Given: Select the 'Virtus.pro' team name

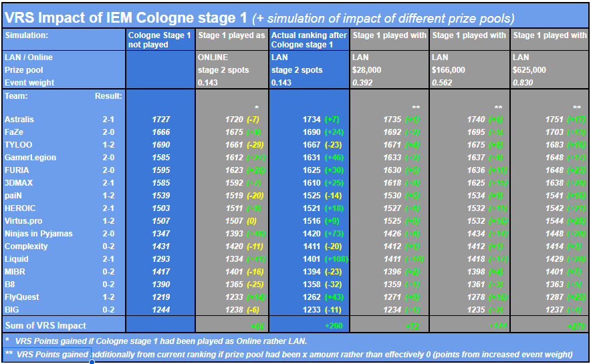Looking at the screenshot, I should coord(23,221).
